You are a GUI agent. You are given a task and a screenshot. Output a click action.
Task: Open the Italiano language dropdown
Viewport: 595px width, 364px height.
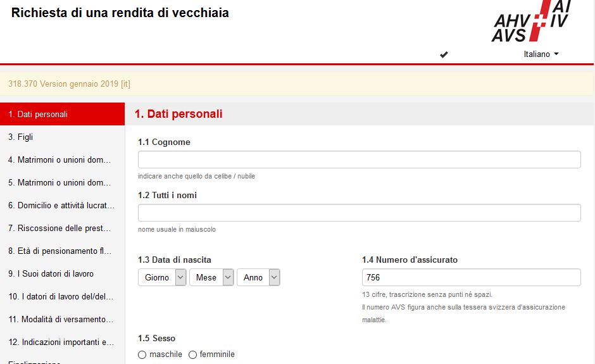coord(541,54)
